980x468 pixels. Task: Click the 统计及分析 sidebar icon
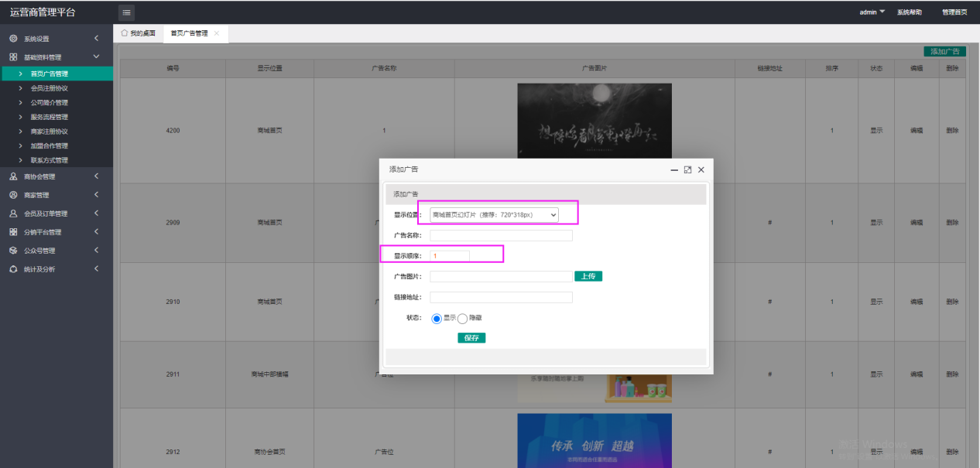tap(13, 269)
